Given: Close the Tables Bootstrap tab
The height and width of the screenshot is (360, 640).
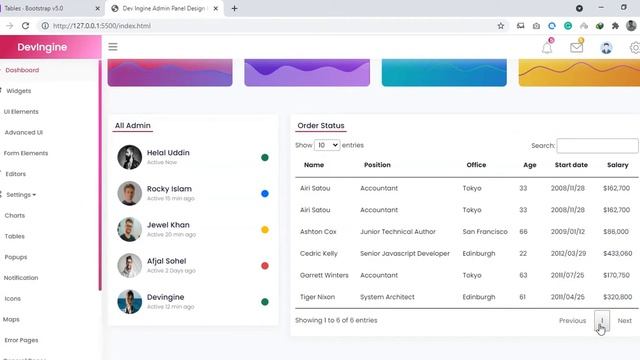Looking at the screenshot, I should (x=98, y=8).
